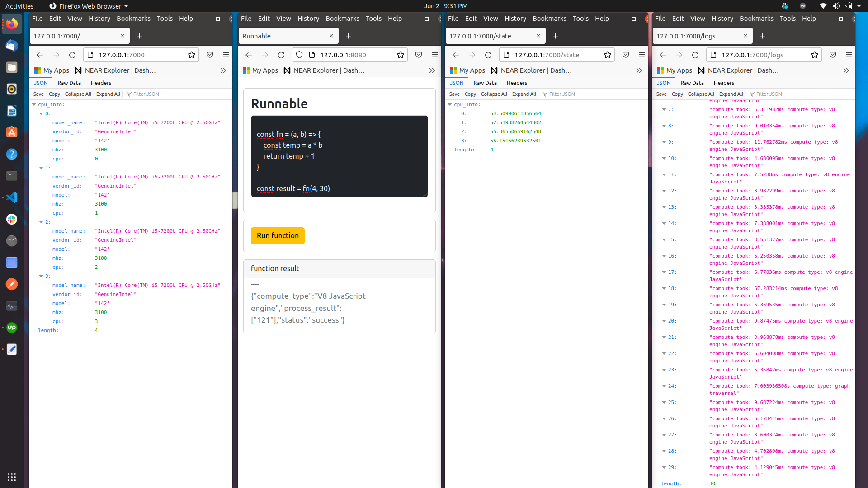Collapse log entry 18 in the logs window

[x=664, y=288]
